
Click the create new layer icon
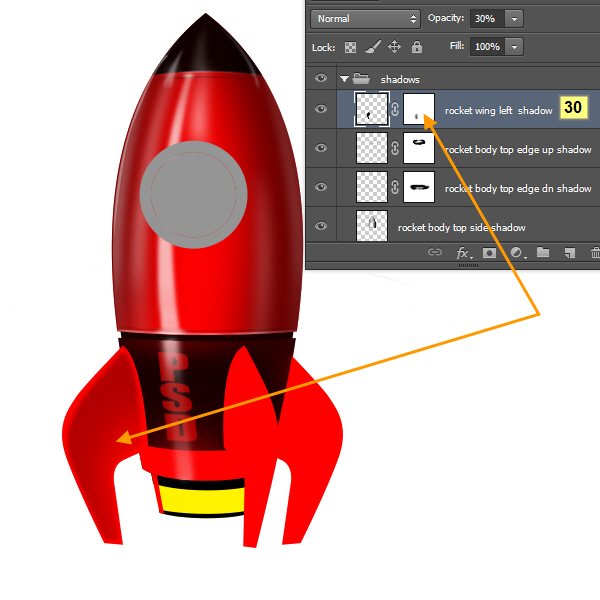568,253
